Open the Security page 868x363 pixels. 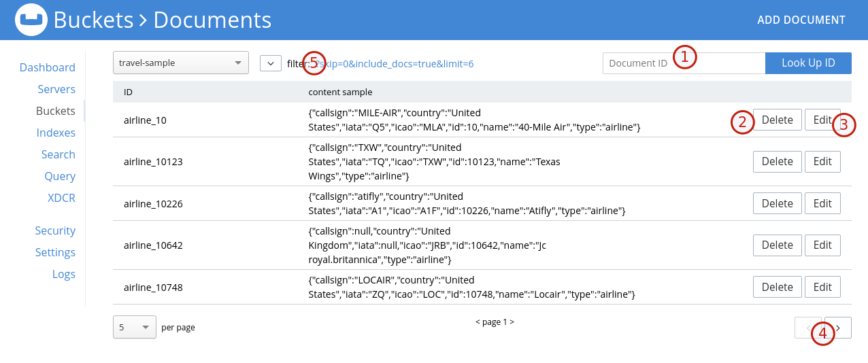(55, 230)
